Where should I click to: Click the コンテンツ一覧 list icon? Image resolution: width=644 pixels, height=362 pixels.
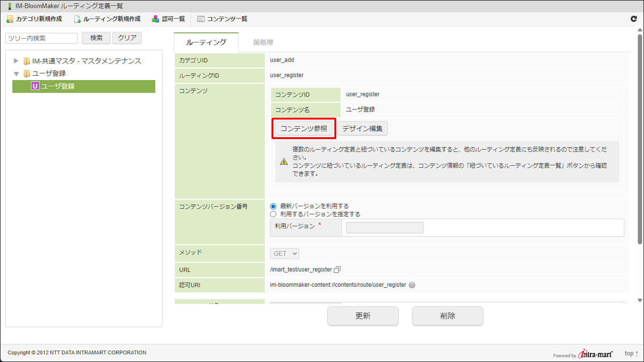coord(201,19)
